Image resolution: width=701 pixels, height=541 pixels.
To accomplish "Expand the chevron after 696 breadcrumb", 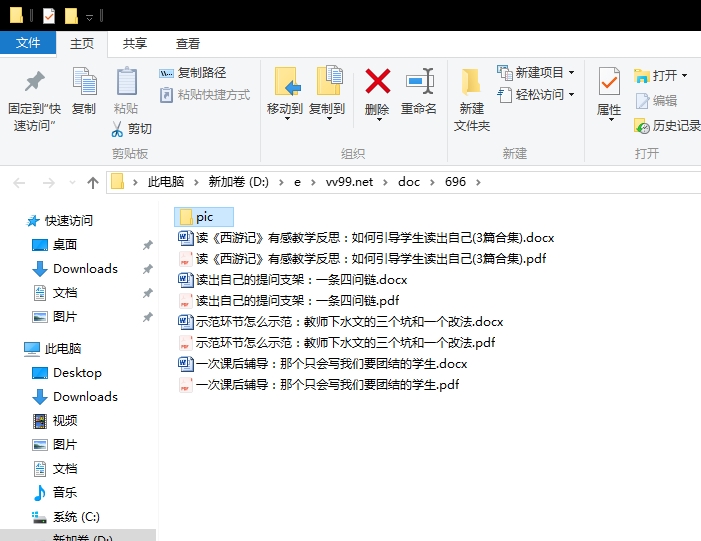I will click(x=478, y=182).
